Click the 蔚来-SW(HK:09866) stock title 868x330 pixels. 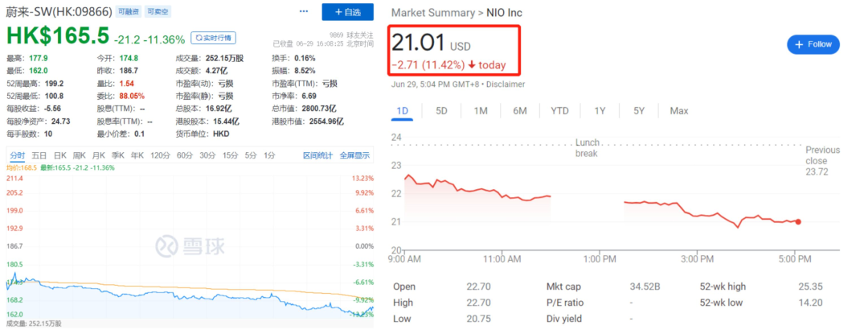tap(59, 11)
